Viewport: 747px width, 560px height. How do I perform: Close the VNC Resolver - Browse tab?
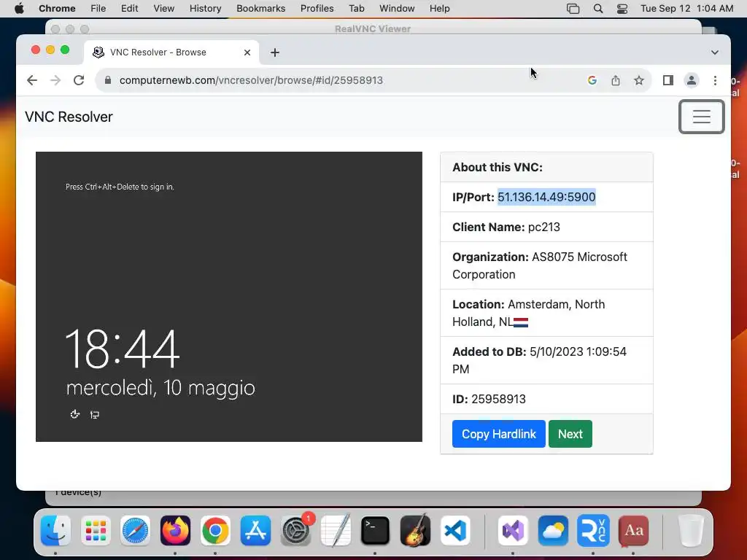click(x=247, y=52)
